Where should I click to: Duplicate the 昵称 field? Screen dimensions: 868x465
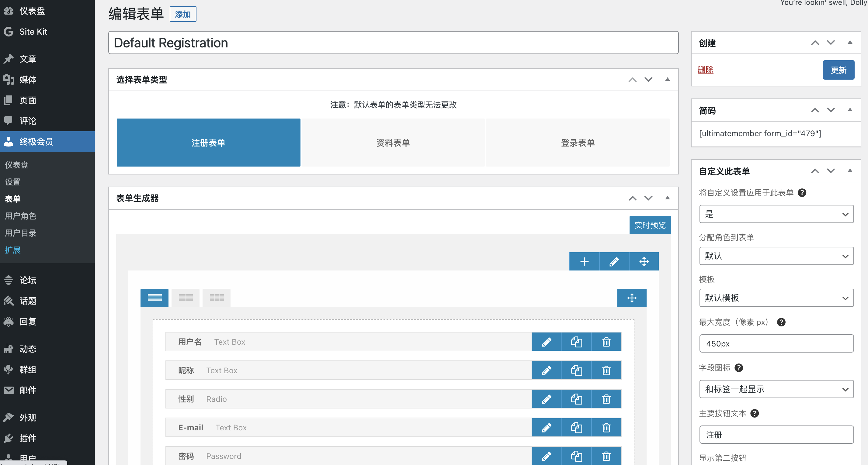[576, 370]
